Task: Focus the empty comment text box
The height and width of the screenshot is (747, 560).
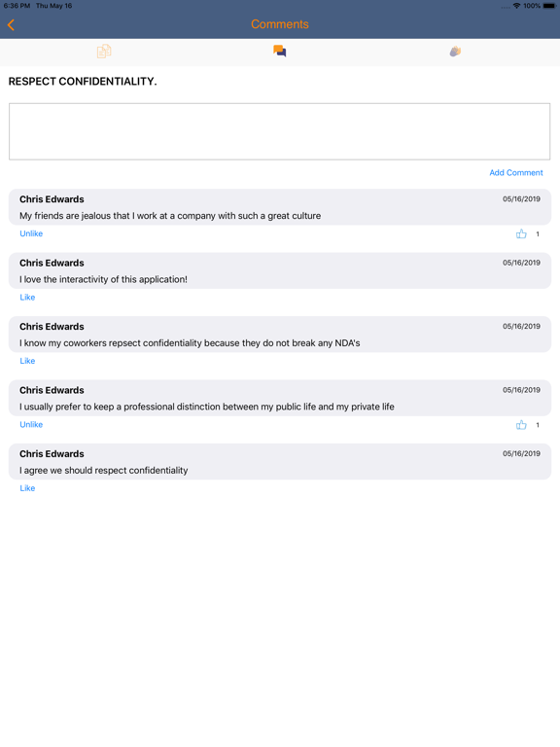Action: (x=280, y=131)
